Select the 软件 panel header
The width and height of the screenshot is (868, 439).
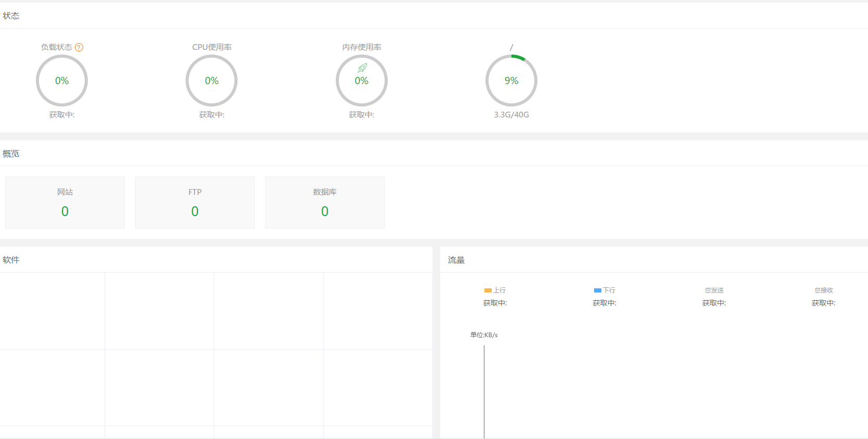(11, 260)
